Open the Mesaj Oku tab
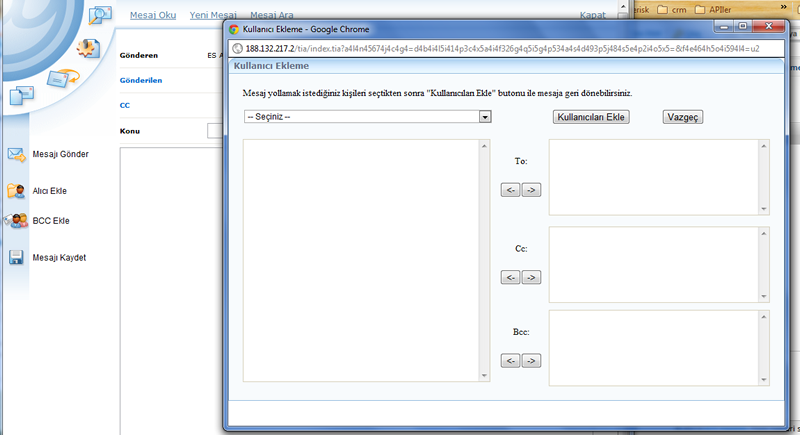 pos(152,15)
